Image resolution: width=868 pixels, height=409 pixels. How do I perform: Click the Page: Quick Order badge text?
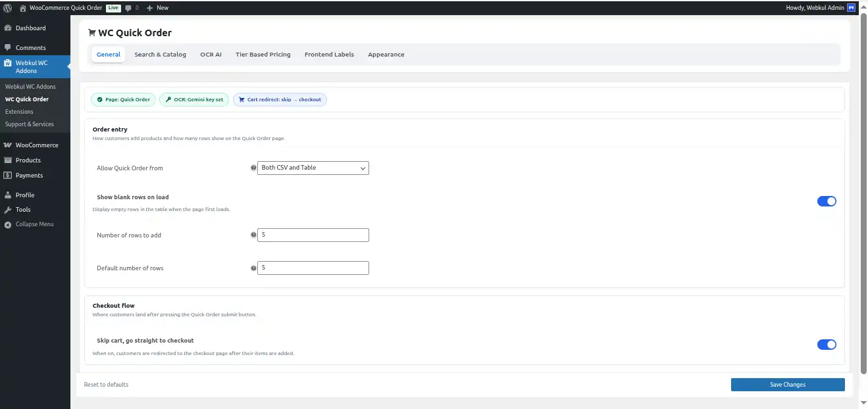[x=128, y=100]
